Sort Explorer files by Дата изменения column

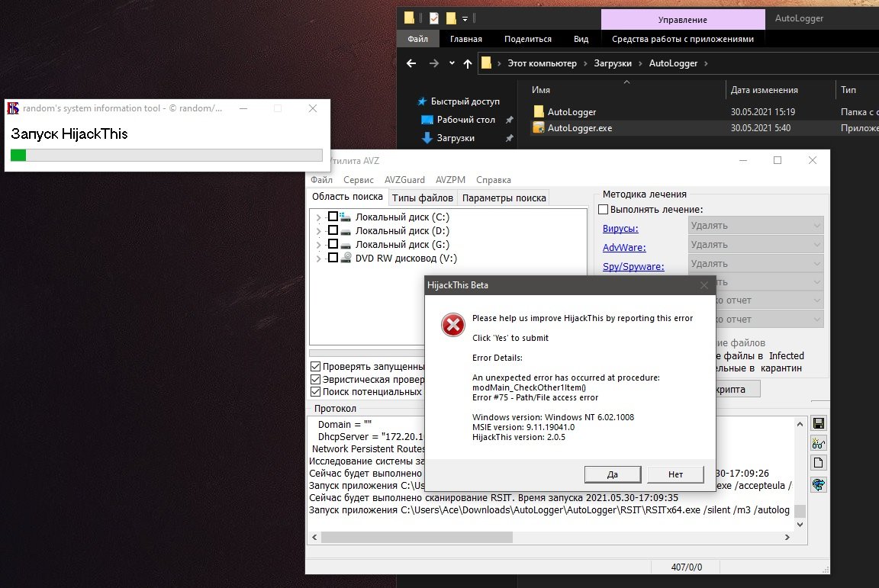point(764,90)
